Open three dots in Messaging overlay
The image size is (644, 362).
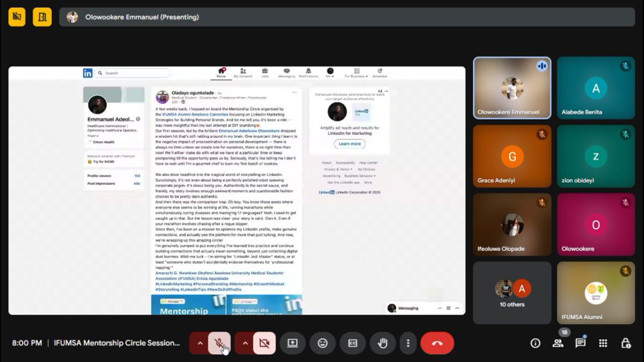coord(439,308)
